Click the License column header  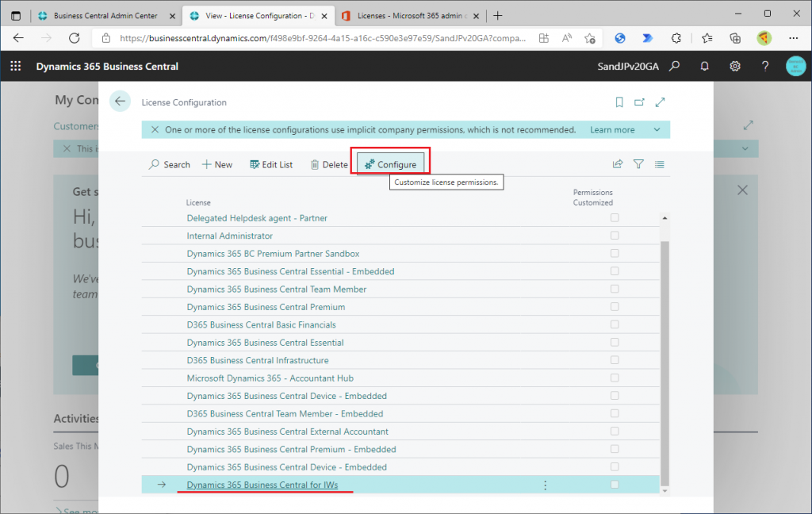[x=198, y=202]
